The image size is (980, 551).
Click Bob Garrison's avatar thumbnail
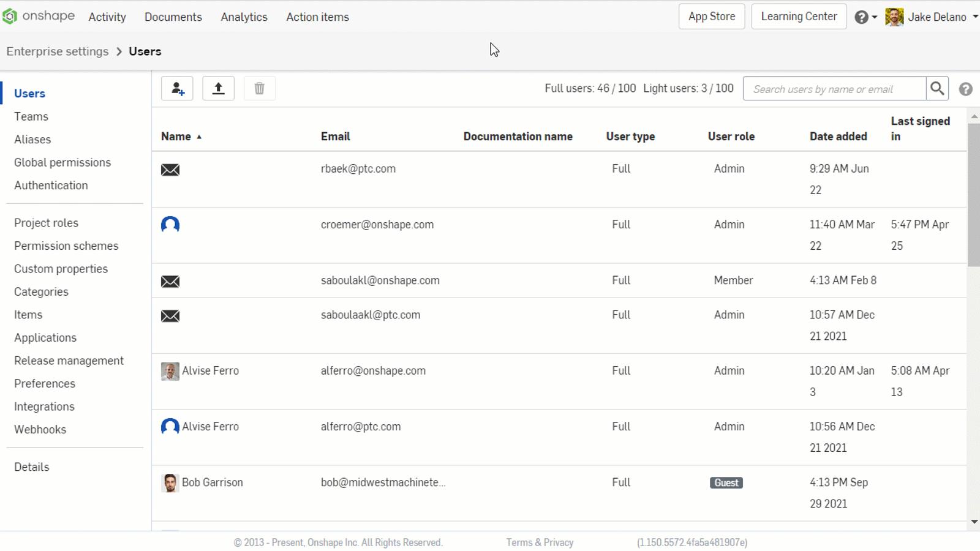170,482
